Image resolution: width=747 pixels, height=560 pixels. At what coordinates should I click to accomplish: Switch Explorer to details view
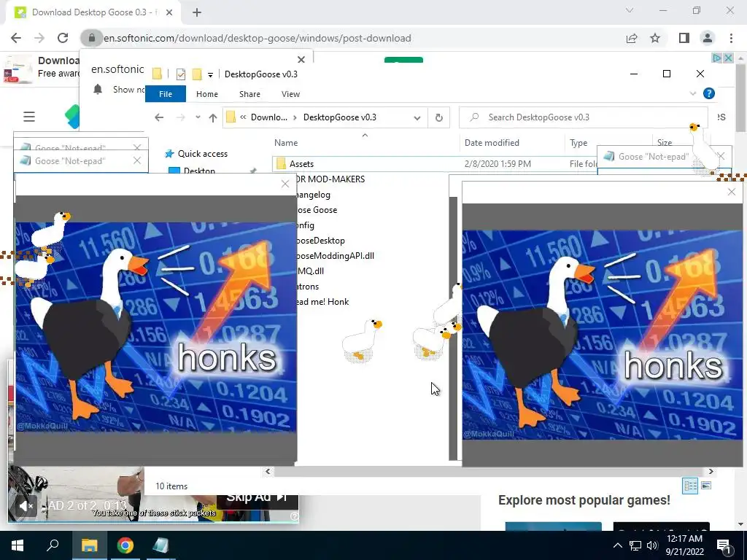690,486
